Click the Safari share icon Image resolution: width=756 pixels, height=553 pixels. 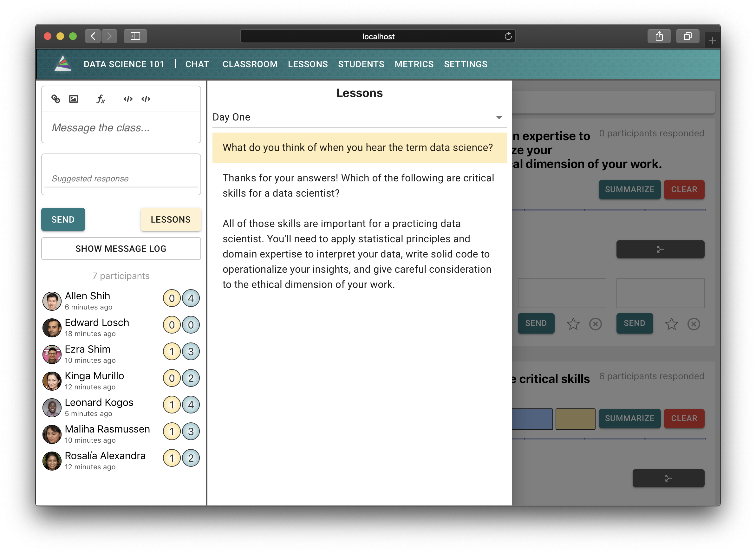pyautogui.click(x=659, y=36)
